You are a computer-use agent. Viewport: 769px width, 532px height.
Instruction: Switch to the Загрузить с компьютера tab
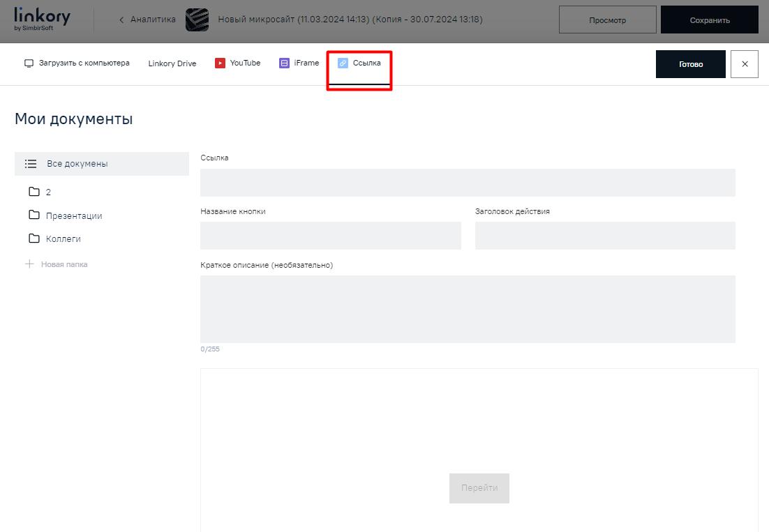pyautogui.click(x=84, y=63)
